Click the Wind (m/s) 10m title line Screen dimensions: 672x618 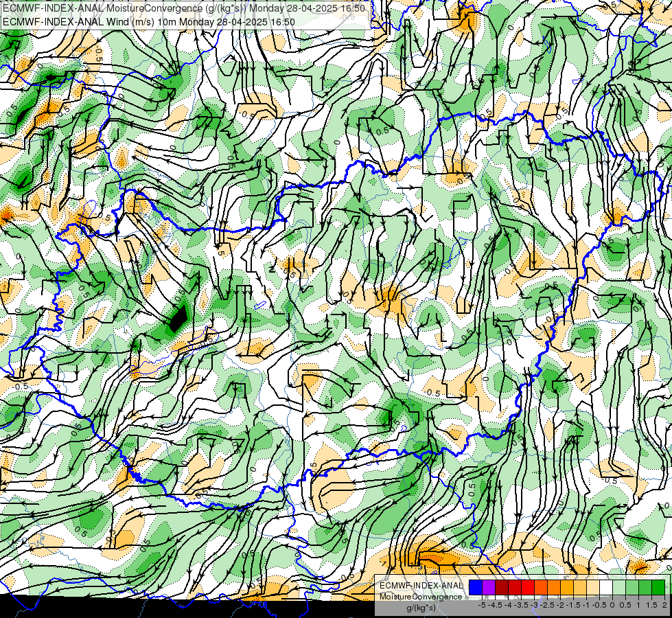149,21
